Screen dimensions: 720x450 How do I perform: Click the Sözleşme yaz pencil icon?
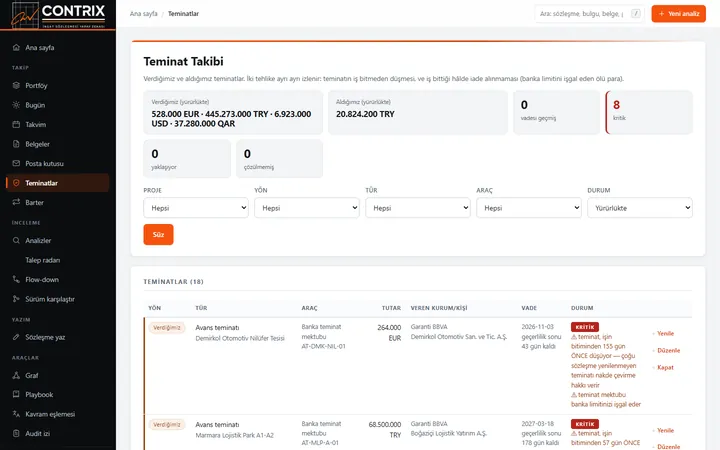(16, 337)
